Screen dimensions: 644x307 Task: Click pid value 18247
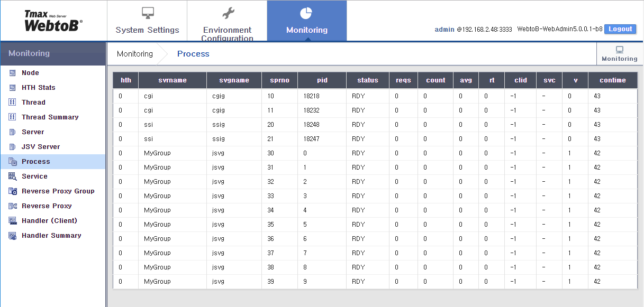click(x=312, y=139)
